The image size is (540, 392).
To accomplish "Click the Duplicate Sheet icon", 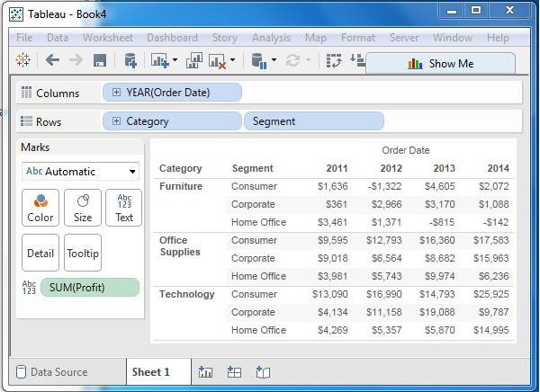I will click(x=194, y=60).
